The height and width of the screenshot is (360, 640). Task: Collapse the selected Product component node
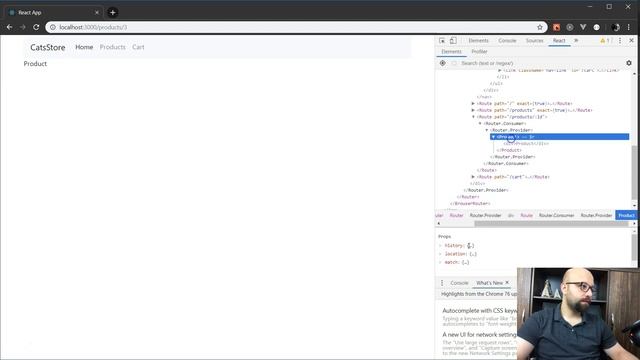[x=493, y=137]
